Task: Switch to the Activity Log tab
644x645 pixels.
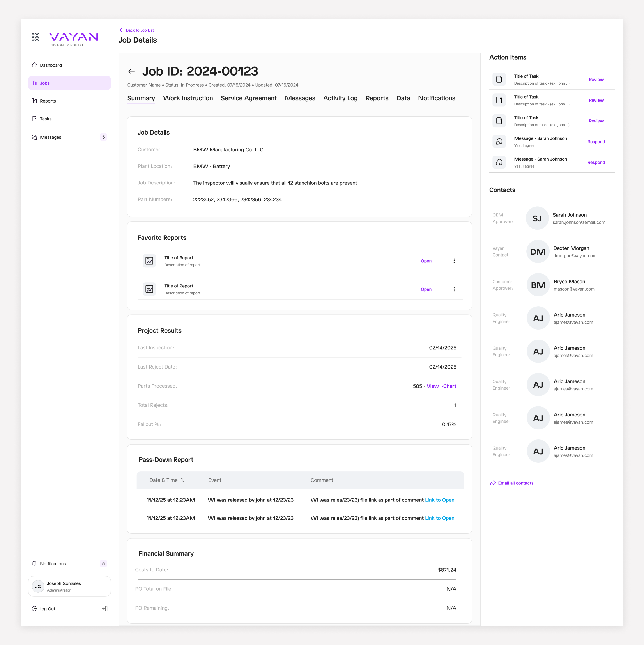Action: (340, 98)
